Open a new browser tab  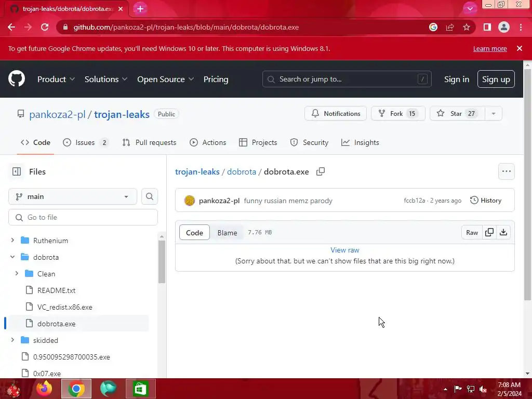point(140,9)
